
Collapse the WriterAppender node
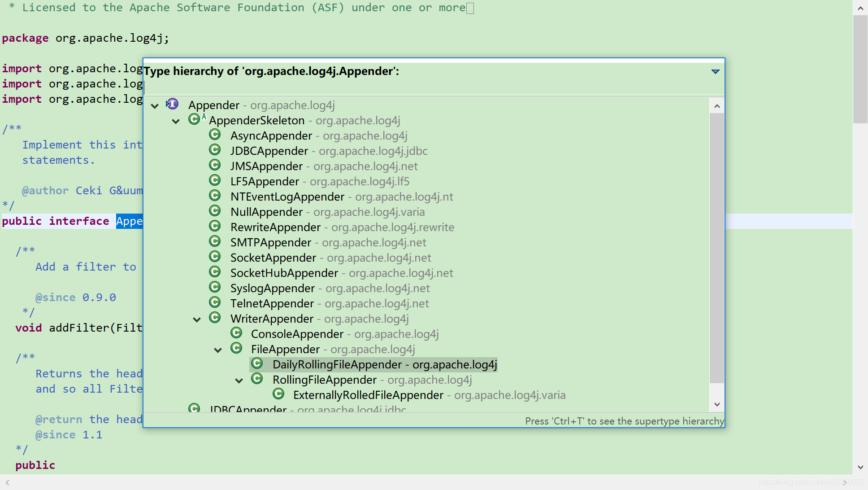coord(197,319)
